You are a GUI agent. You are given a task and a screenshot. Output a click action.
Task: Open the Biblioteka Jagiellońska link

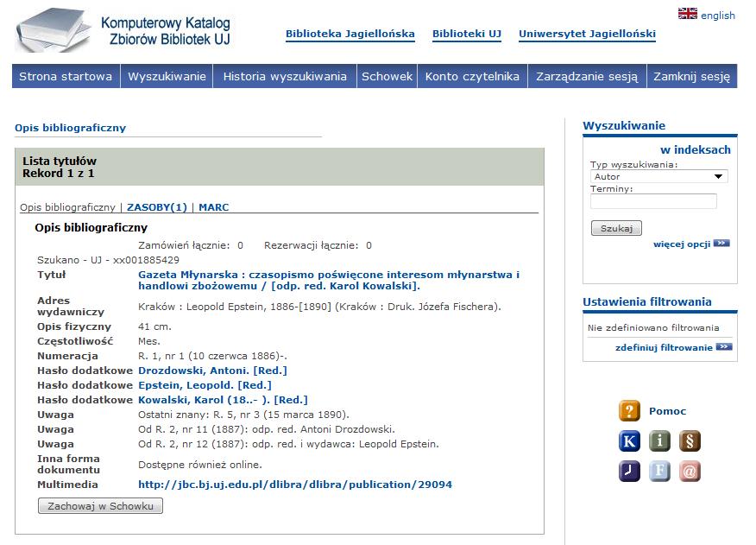point(350,34)
